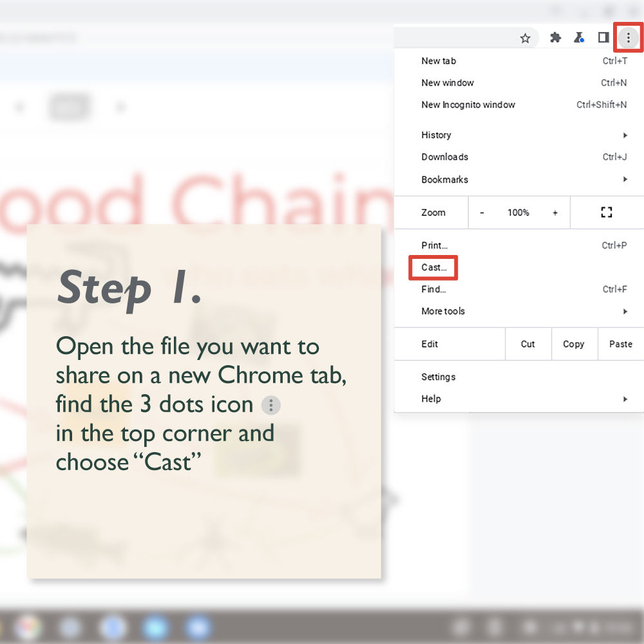This screenshot has width=644, height=644.
Task: Expand the More tools submenu arrow
Action: click(625, 311)
